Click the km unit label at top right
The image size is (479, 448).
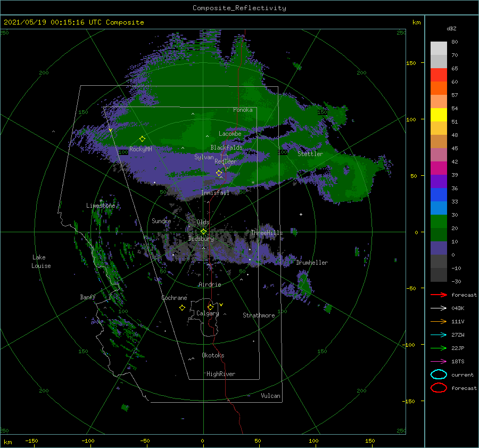[416, 22]
